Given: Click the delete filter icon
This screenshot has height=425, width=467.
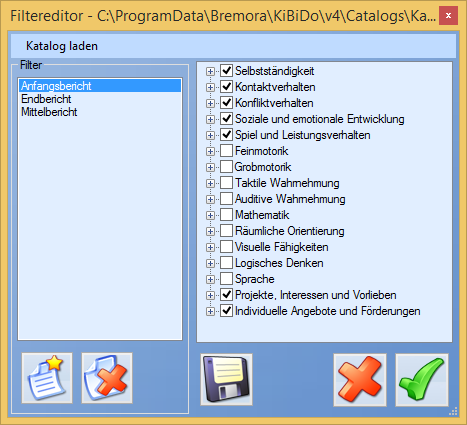Looking at the screenshot, I should click(107, 378).
